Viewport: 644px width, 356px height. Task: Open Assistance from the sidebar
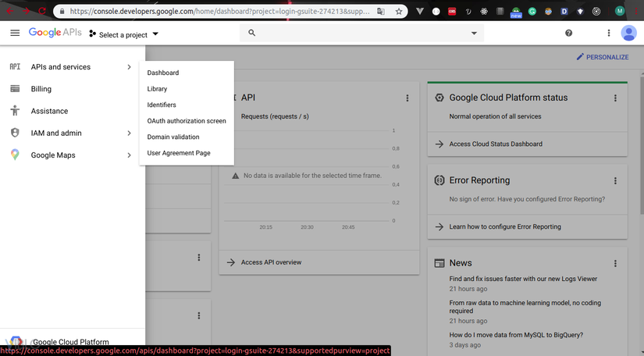tap(49, 112)
